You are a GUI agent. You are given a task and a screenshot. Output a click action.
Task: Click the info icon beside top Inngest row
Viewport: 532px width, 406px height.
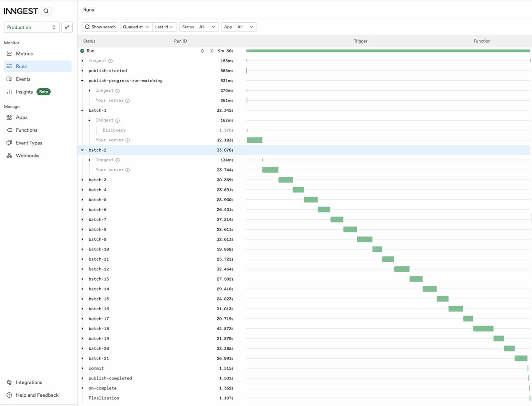(110, 61)
